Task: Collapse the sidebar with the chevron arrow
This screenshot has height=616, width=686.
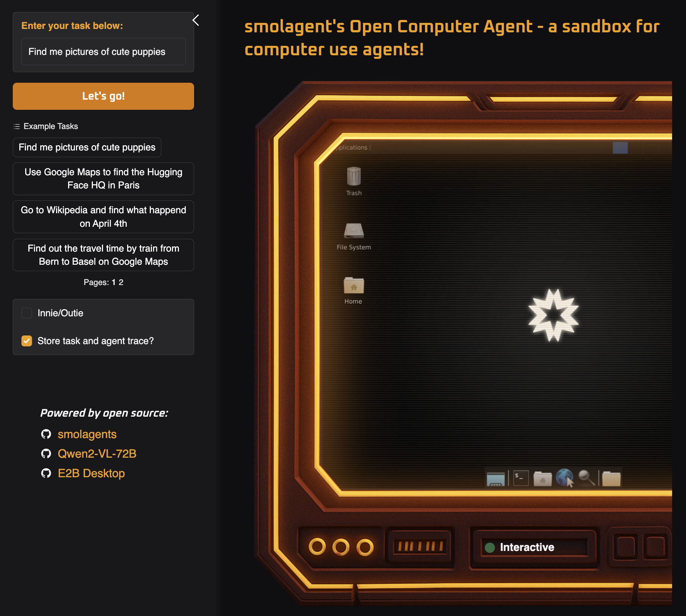Action: point(196,20)
